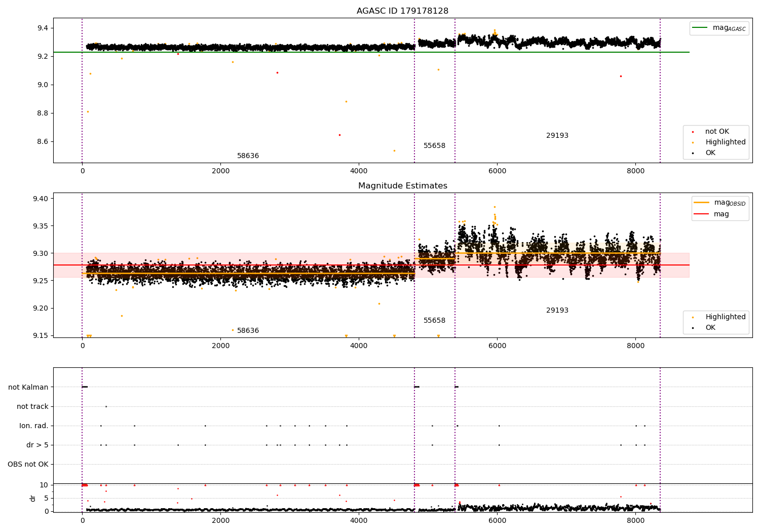Viewport: 760px width, 532px height.
Task: Click the Magnitude Estimates subplot title
Action: coord(402,186)
